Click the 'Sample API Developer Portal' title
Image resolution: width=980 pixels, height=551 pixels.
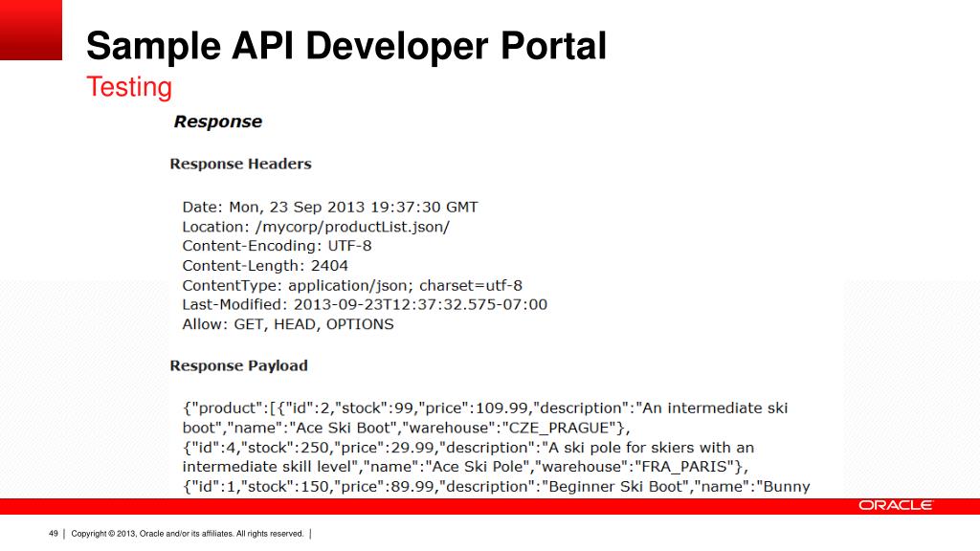pos(346,46)
